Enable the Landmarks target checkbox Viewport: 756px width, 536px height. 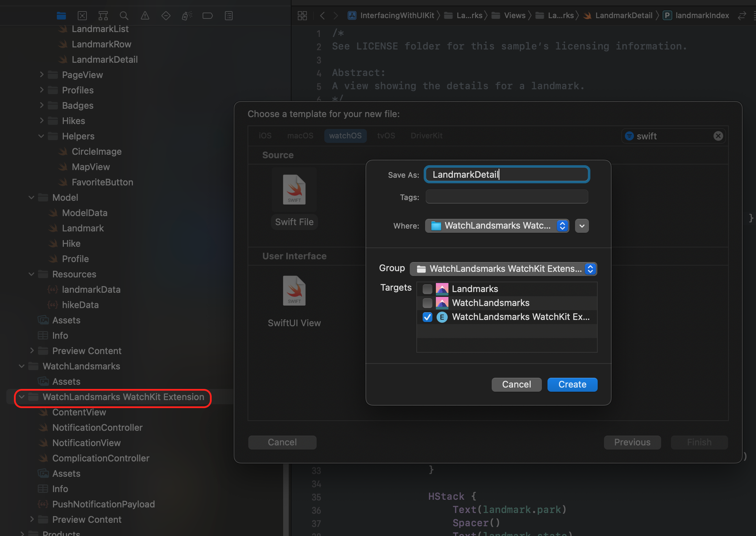click(x=427, y=289)
